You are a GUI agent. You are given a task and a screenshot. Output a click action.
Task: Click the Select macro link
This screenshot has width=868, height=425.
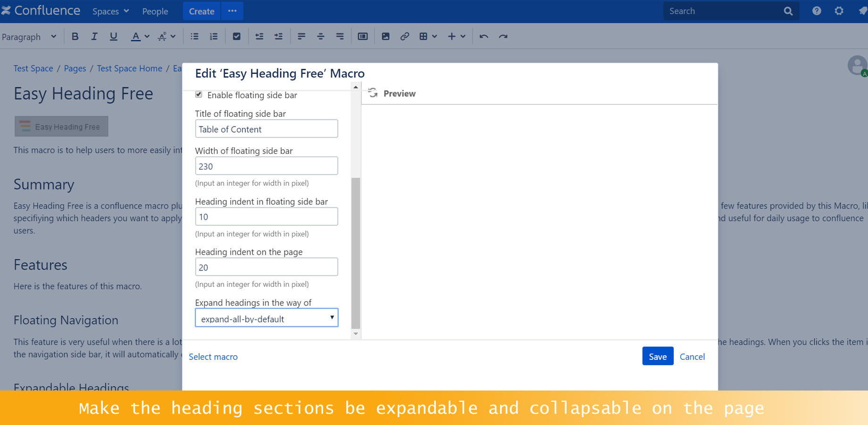click(x=213, y=357)
